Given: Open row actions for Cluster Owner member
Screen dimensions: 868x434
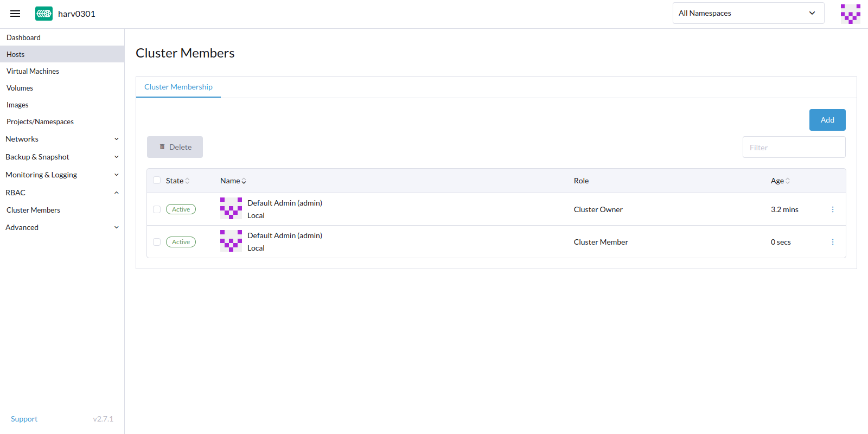Looking at the screenshot, I should (x=833, y=209).
